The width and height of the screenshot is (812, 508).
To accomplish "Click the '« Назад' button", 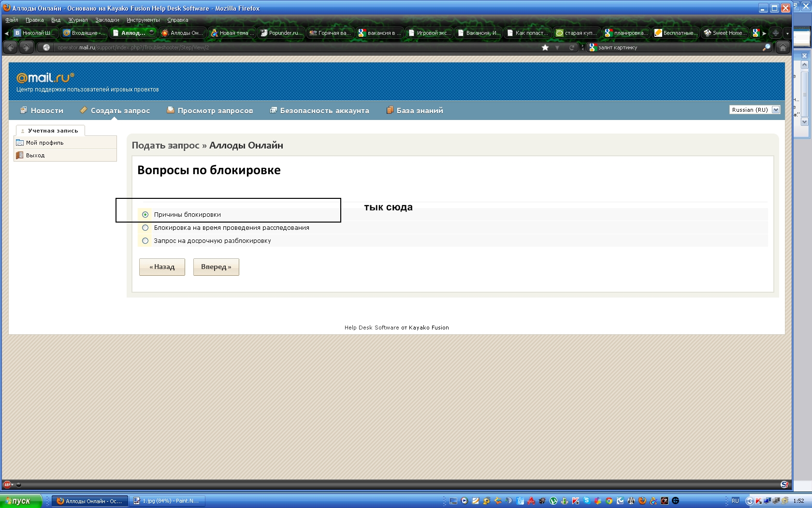I will pos(162,267).
